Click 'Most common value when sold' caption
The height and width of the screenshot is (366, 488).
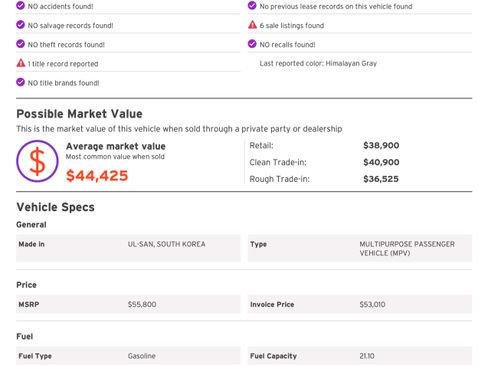(115, 157)
